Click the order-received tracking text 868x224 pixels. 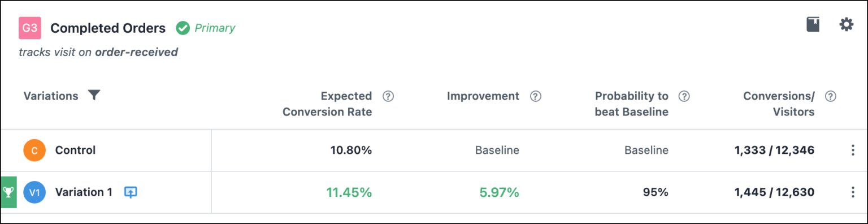pos(137,53)
